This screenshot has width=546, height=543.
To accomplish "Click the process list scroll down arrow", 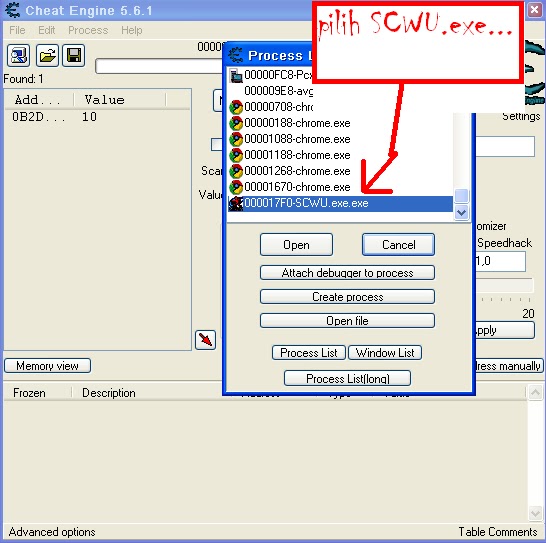I will point(461,212).
